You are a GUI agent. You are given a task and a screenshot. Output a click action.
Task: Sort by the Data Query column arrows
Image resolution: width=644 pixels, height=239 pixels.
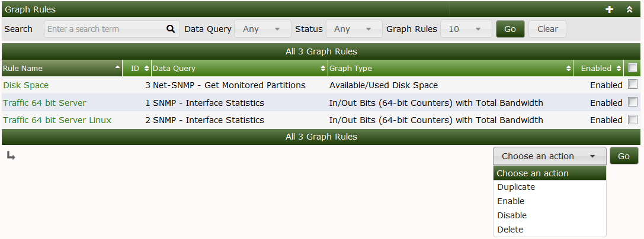tap(323, 69)
